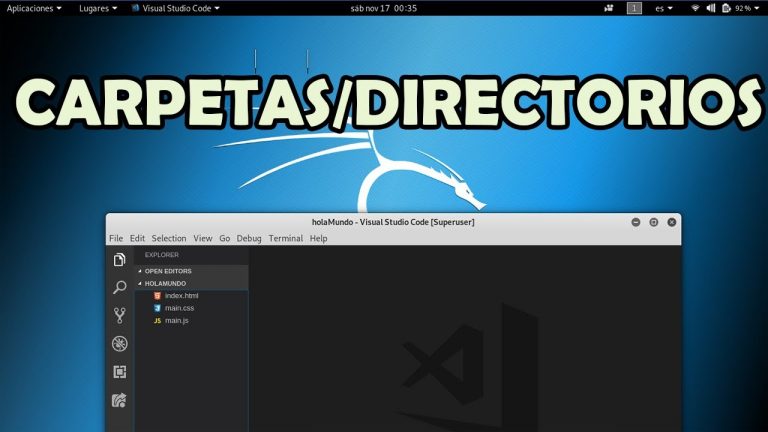768x432 pixels.
Task: Open the volume speaker icon in system tray
Action: click(711, 8)
